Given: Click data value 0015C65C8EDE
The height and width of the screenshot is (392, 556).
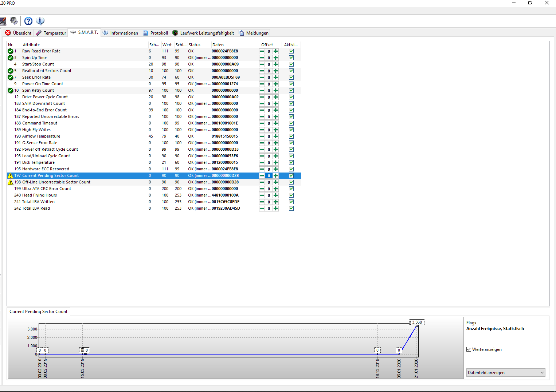Looking at the screenshot, I should [226, 202].
